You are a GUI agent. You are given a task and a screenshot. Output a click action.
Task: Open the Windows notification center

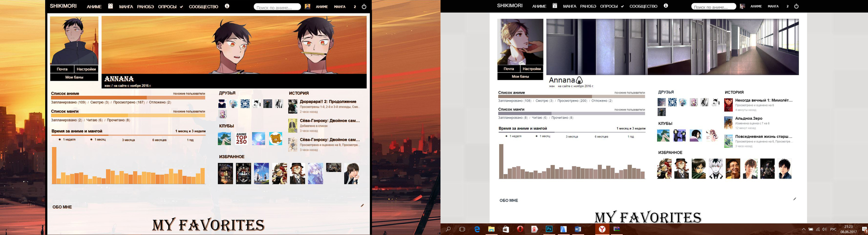(864, 229)
